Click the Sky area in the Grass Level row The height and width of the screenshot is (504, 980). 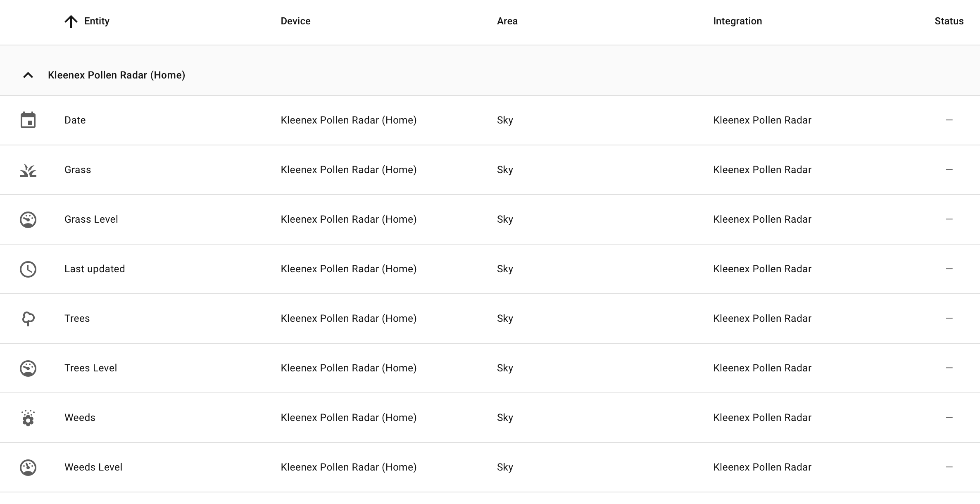[505, 219]
